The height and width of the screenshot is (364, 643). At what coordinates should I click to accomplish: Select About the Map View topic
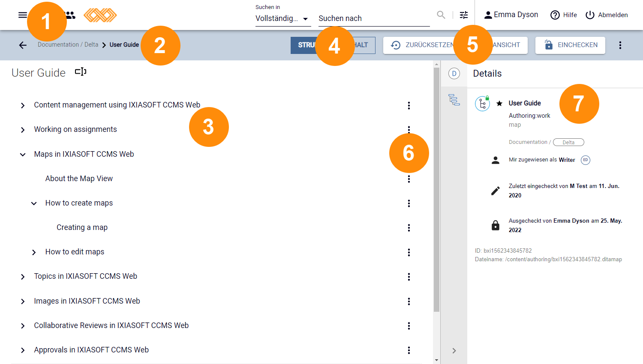pyautogui.click(x=79, y=179)
